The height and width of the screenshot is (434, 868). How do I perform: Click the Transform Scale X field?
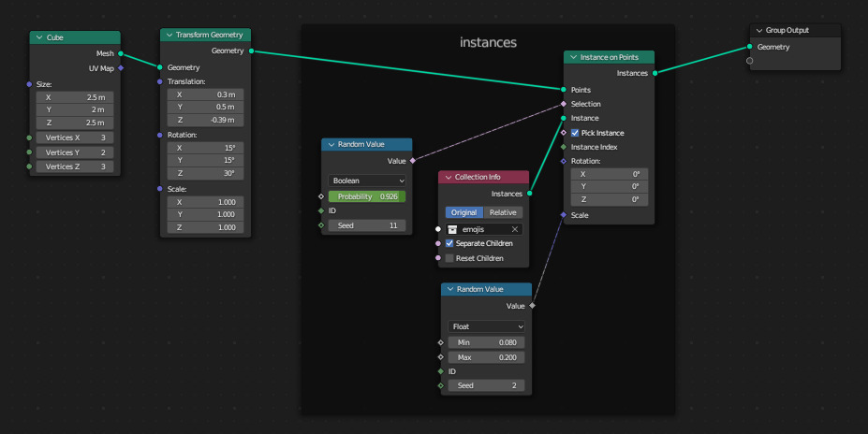pos(205,202)
